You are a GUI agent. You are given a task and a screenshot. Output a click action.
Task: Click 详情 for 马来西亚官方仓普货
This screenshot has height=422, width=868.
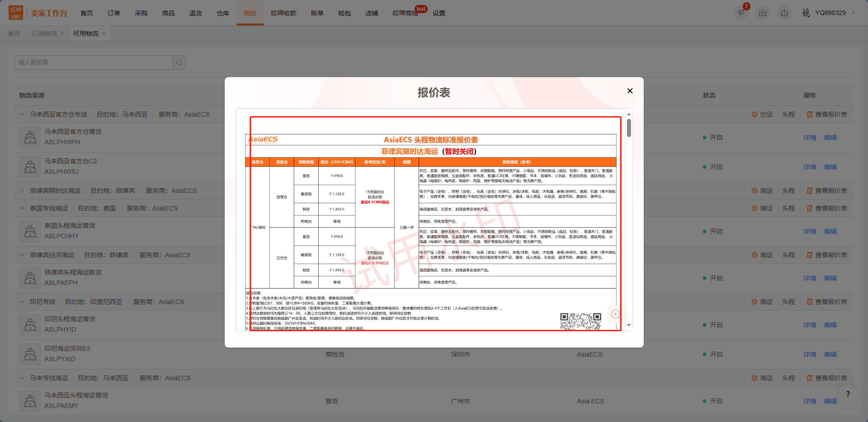pyautogui.click(x=810, y=137)
